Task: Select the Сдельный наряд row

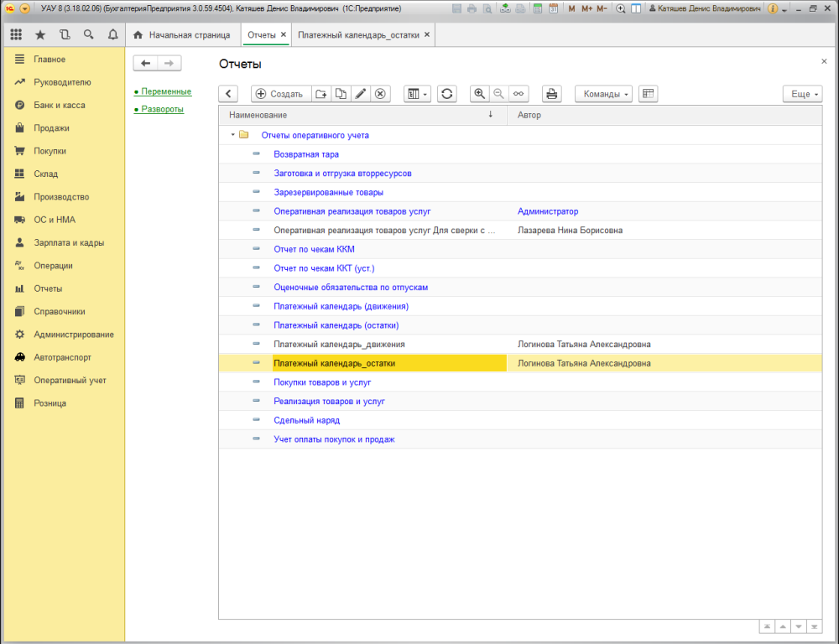Action: pyautogui.click(x=520, y=420)
